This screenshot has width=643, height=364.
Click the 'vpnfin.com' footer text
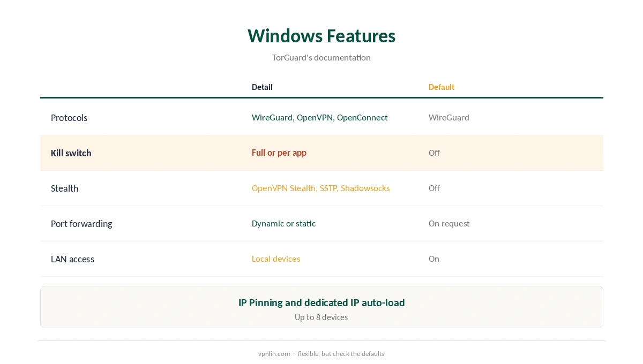click(x=274, y=354)
